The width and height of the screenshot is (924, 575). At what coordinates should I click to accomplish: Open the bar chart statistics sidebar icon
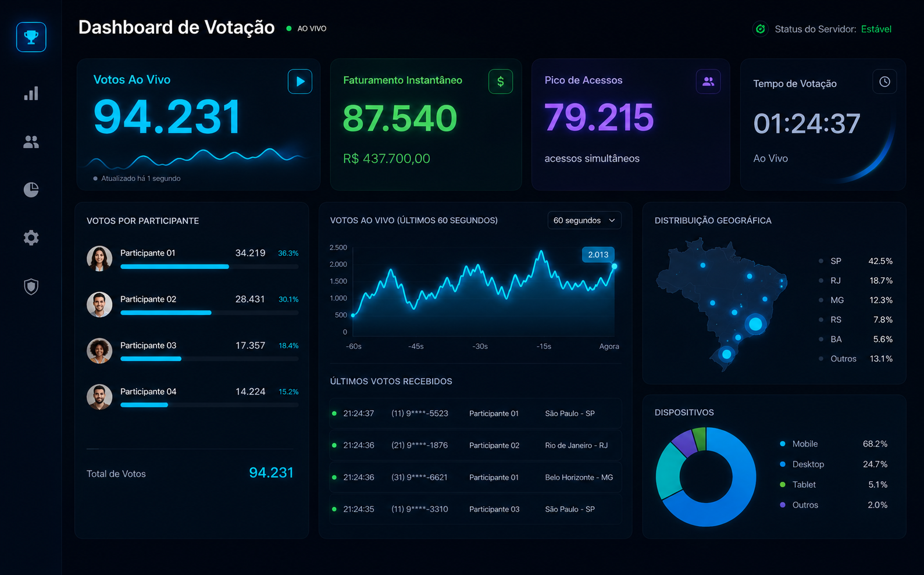coord(31,94)
